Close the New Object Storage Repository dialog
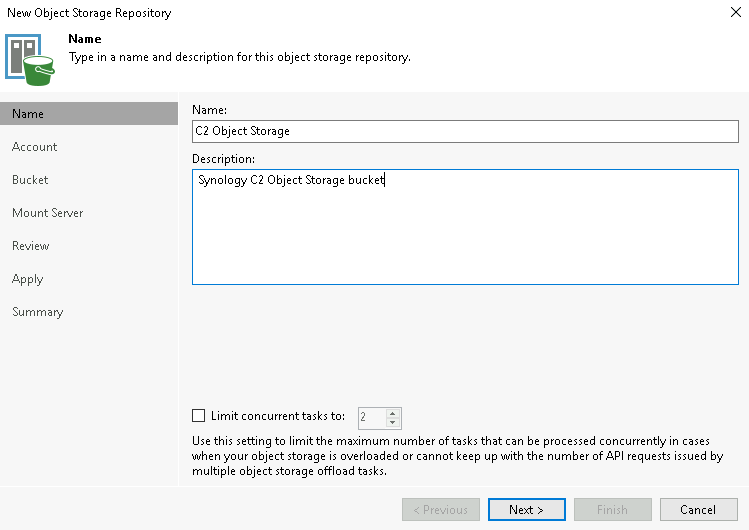The width and height of the screenshot is (749, 530). 736,12
